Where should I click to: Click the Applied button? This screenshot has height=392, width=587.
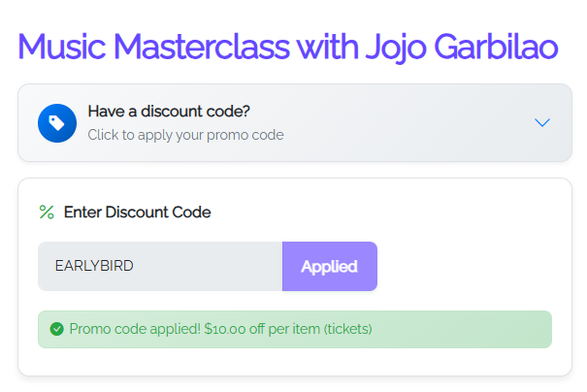(330, 266)
